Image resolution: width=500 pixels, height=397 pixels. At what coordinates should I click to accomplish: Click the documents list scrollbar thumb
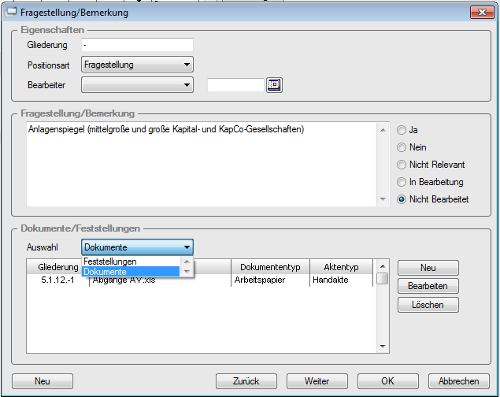(x=383, y=278)
